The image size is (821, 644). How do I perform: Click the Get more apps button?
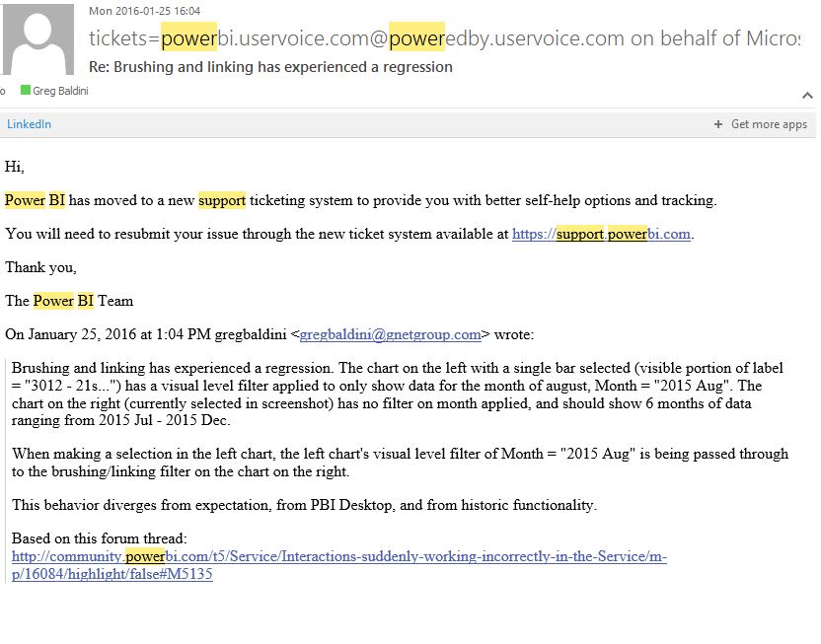pyautogui.click(x=760, y=124)
